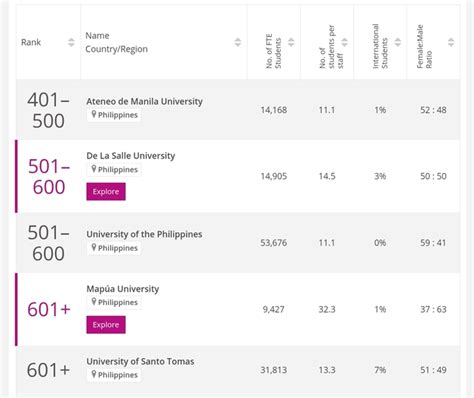Open University of the Philippines link
Image resolution: width=474 pixels, height=398 pixels.
(x=144, y=234)
